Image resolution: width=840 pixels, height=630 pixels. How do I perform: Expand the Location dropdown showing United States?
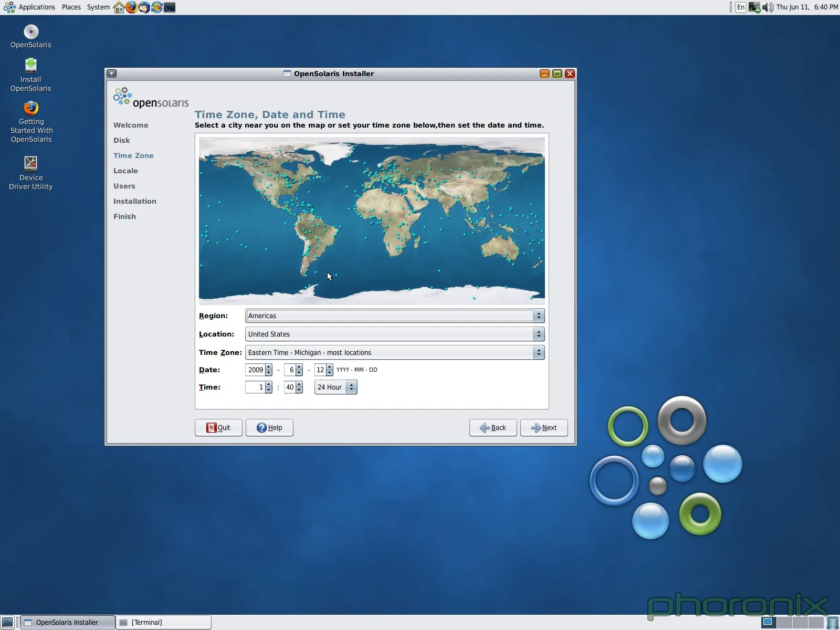(395, 334)
